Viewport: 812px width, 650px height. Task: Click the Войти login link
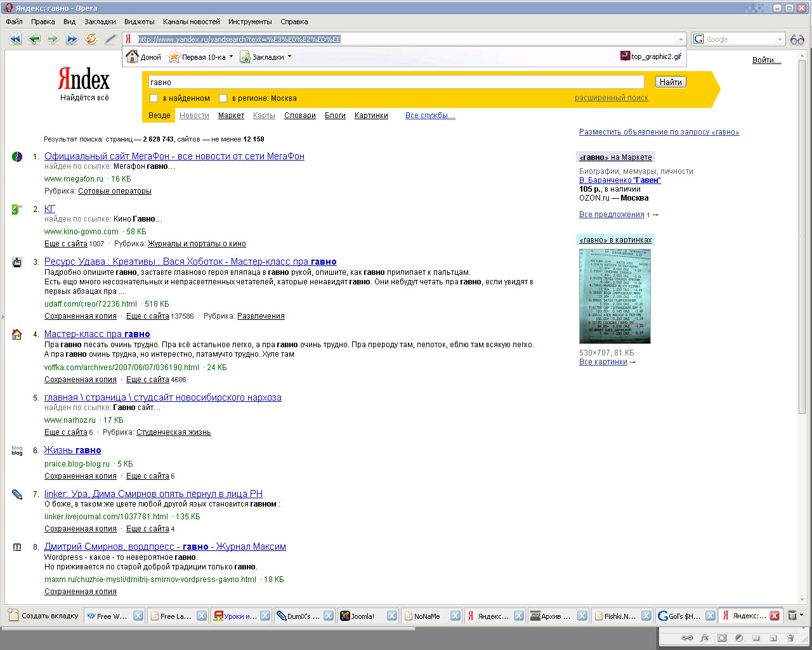(766, 60)
